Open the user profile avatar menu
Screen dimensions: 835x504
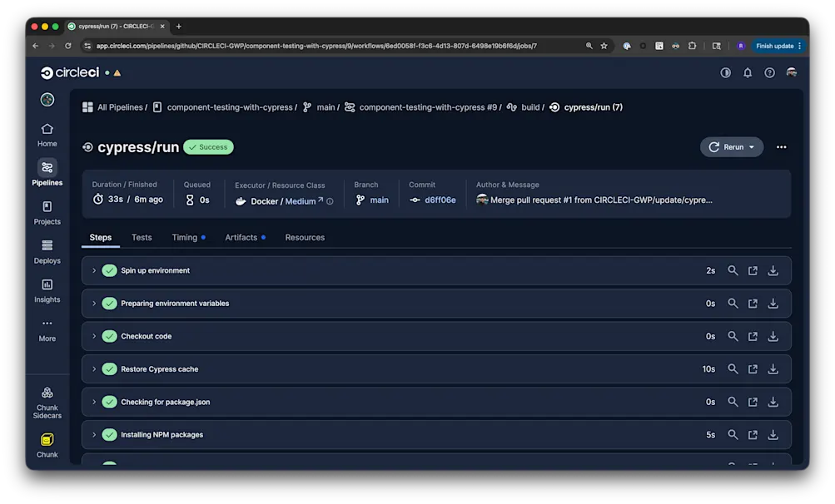pyautogui.click(x=792, y=72)
